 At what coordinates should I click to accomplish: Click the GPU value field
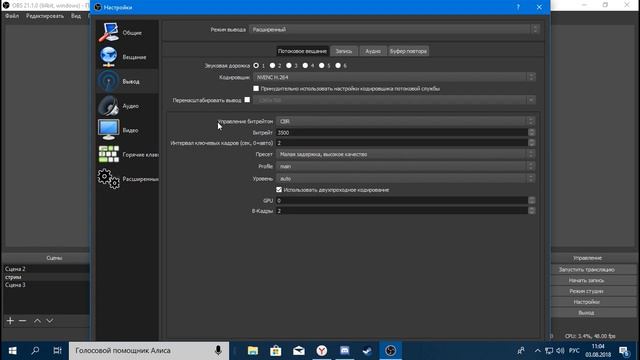[x=402, y=200]
